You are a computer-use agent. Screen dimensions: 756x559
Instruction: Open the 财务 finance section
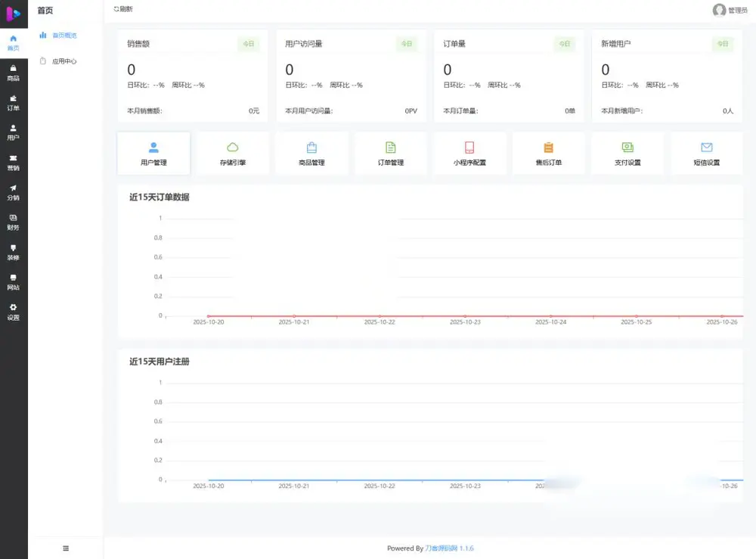pyautogui.click(x=14, y=222)
